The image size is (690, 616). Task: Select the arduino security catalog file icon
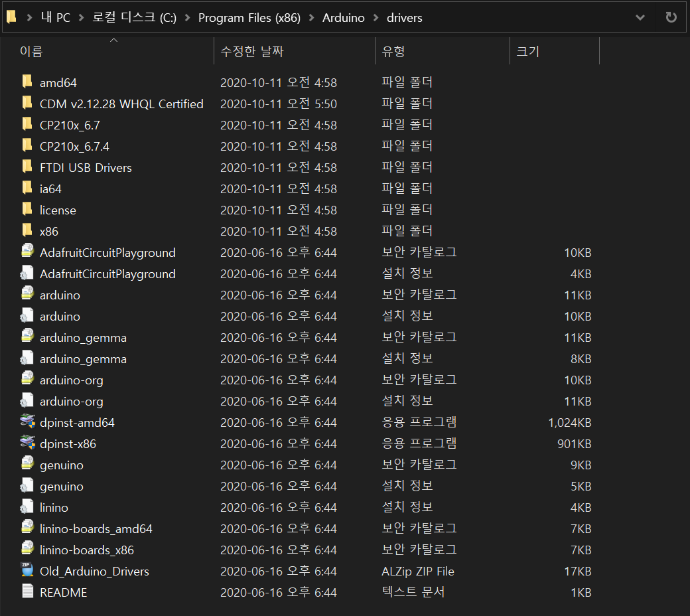27,293
